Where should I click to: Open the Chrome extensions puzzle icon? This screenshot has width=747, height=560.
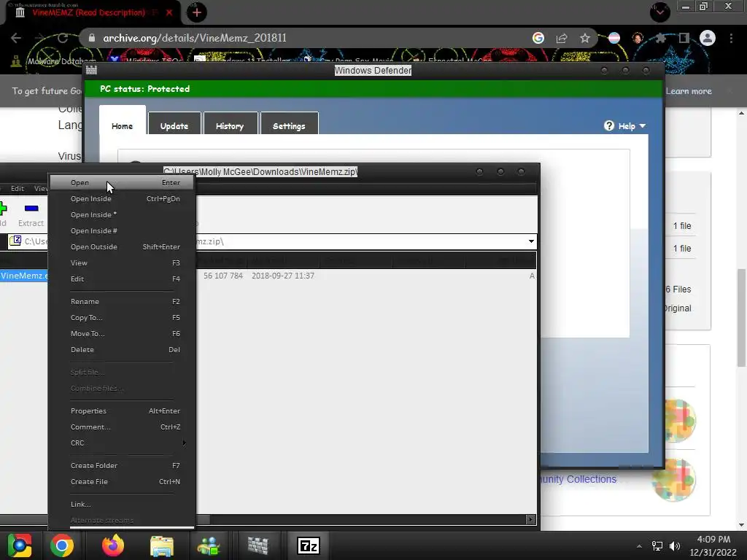661,38
